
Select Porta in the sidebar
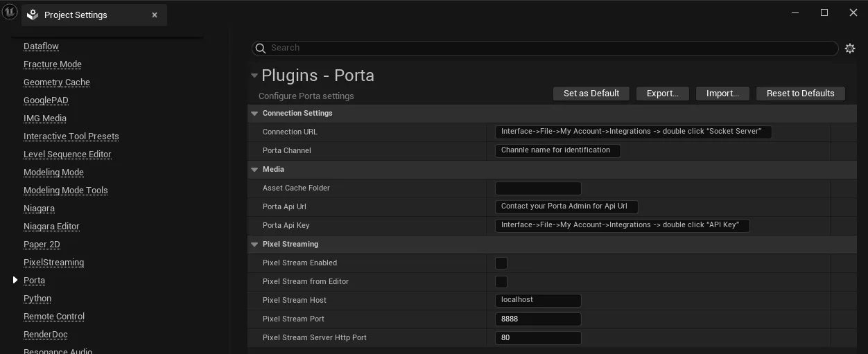point(34,281)
